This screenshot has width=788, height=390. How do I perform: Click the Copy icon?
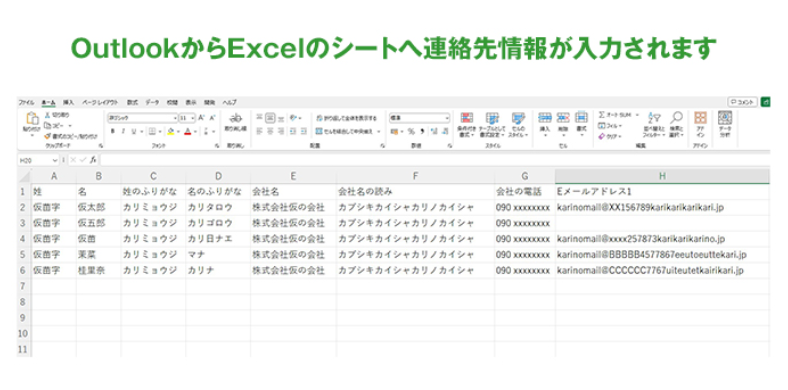(48, 125)
